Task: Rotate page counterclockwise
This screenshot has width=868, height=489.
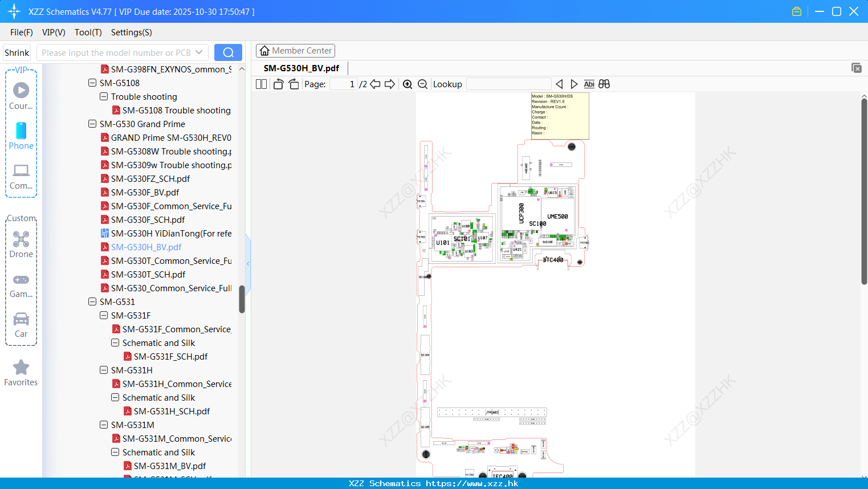Action: pyautogui.click(x=278, y=84)
